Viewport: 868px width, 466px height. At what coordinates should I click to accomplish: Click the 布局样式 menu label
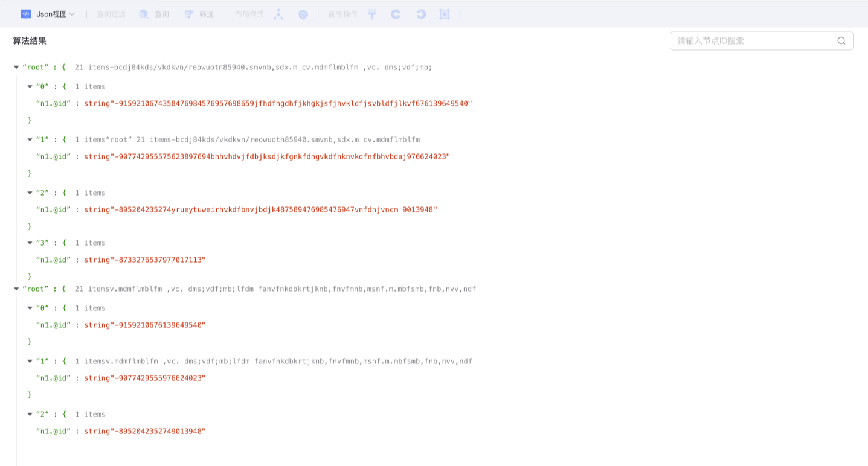[248, 14]
